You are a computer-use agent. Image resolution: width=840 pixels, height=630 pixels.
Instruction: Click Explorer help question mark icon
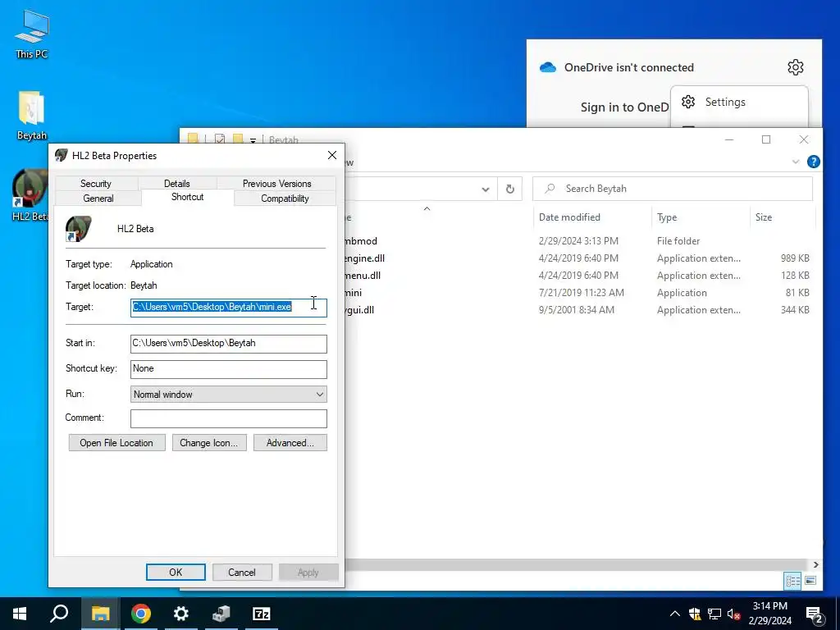click(813, 162)
